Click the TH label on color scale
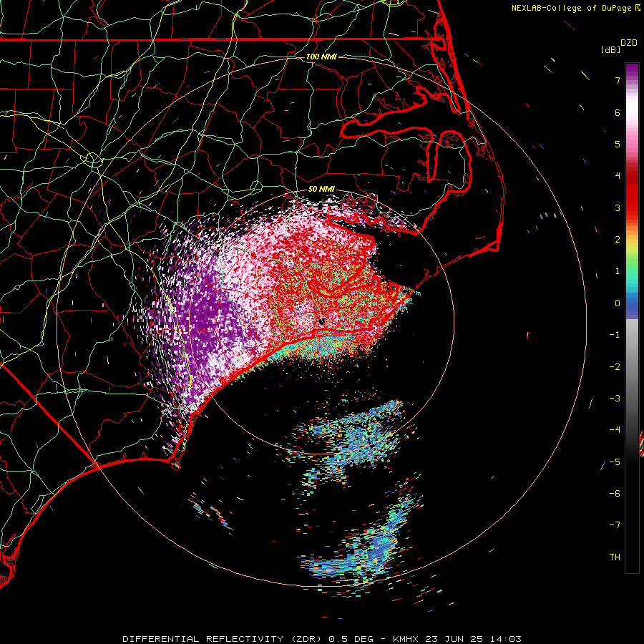Screen dimensions: 644x644 coord(615,557)
